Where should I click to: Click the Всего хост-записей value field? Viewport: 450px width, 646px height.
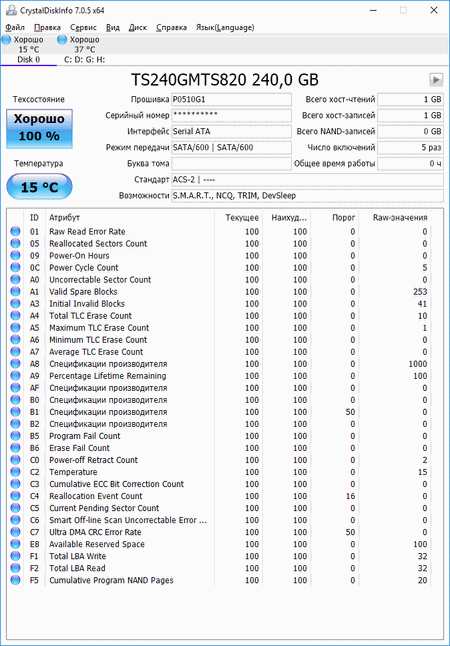(410, 115)
